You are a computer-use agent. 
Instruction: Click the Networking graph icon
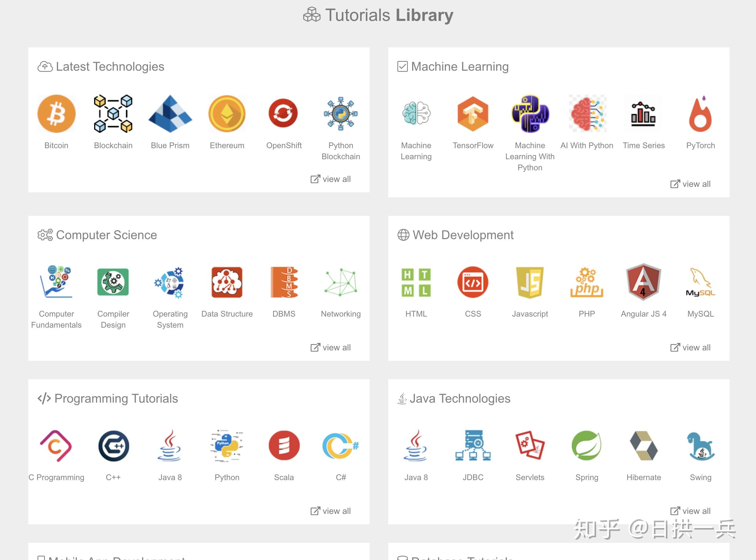click(x=340, y=282)
